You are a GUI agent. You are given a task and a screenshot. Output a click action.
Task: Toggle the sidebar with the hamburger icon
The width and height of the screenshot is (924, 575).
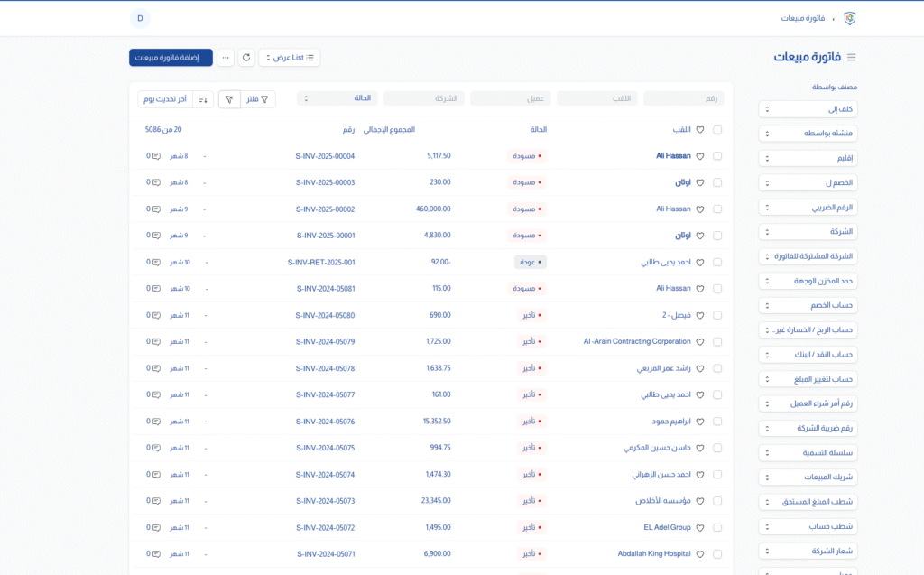(x=851, y=57)
